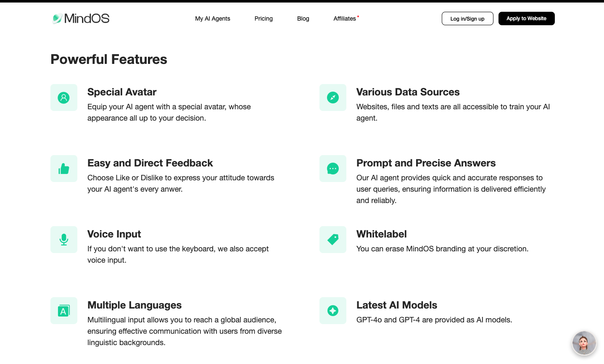The height and width of the screenshot is (364, 604).
Task: Click the Whitelabel tag icon
Action: (333, 240)
